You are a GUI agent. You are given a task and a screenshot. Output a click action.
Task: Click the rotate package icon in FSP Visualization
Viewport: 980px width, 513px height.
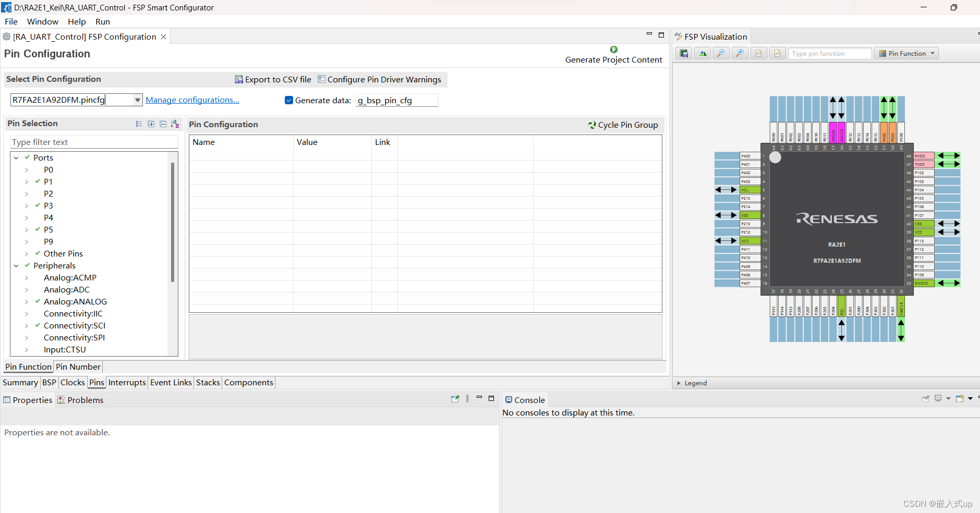pos(703,53)
